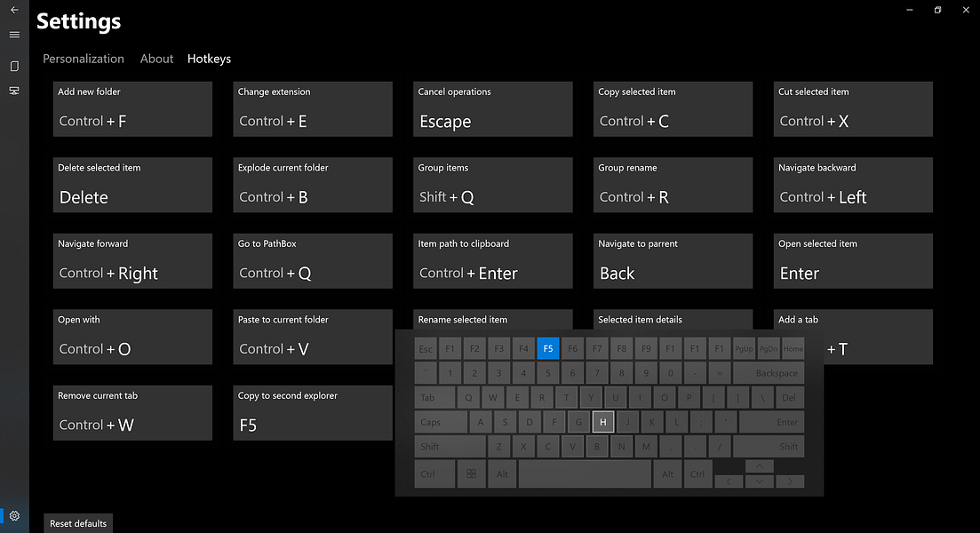Edit the Copy to second explorer hotkey

coord(313,413)
